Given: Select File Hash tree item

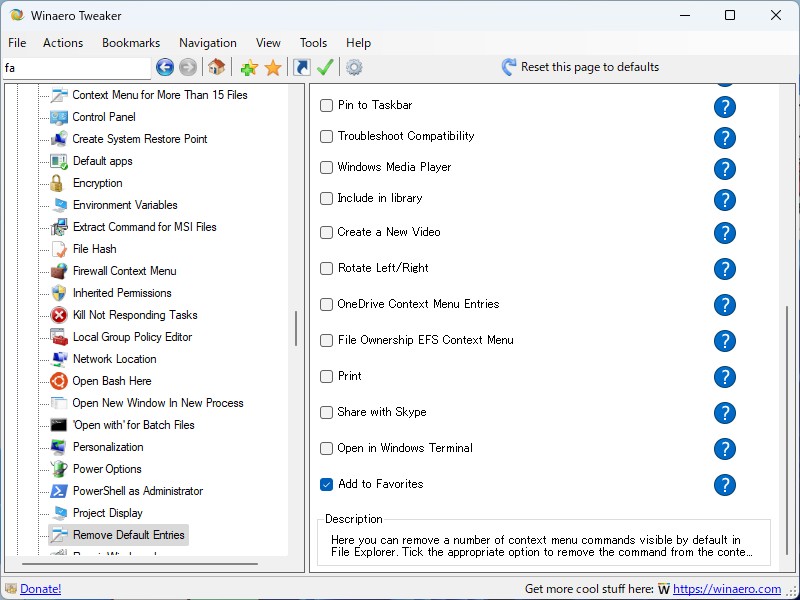Looking at the screenshot, I should [x=94, y=249].
